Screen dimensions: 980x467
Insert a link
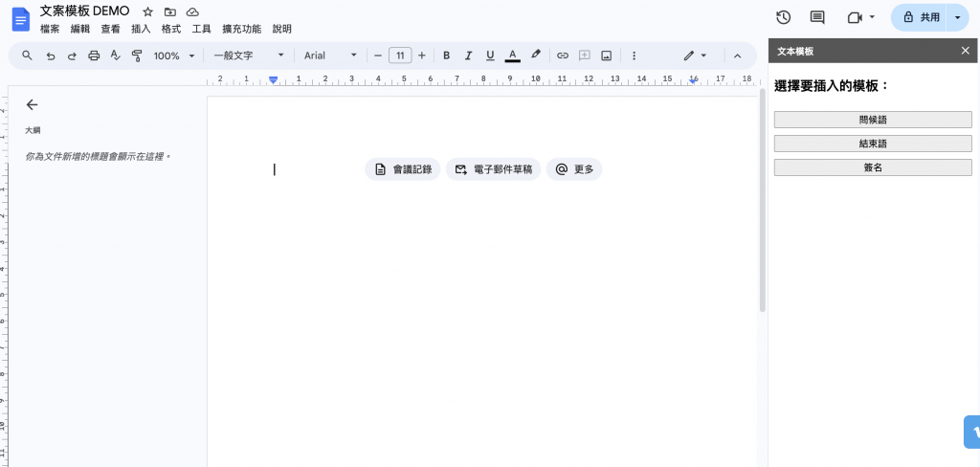click(563, 56)
